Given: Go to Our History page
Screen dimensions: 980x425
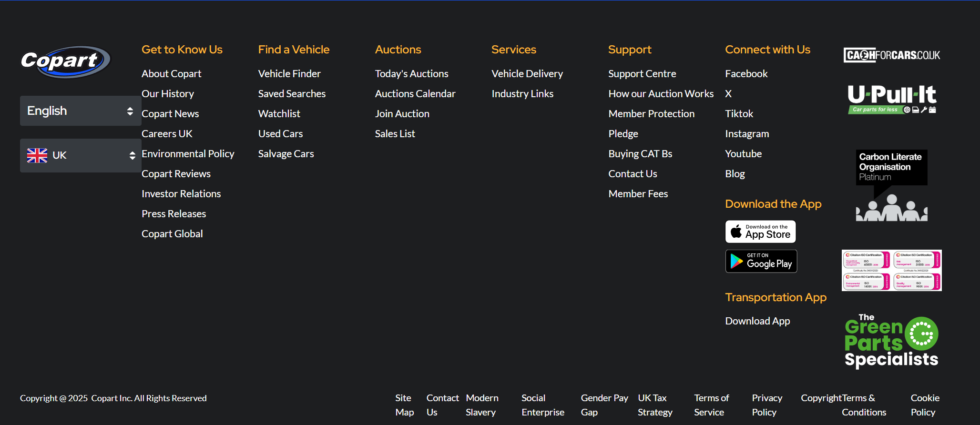Looking at the screenshot, I should [x=168, y=94].
